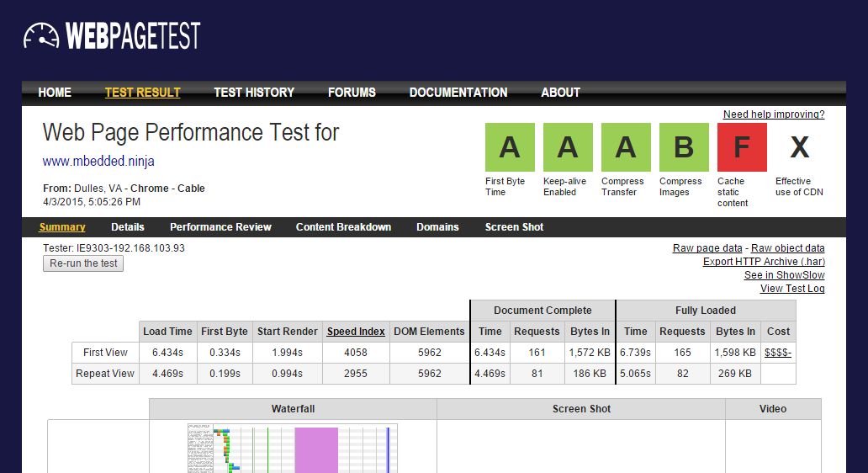Click the Speed Index column header link

point(356,332)
